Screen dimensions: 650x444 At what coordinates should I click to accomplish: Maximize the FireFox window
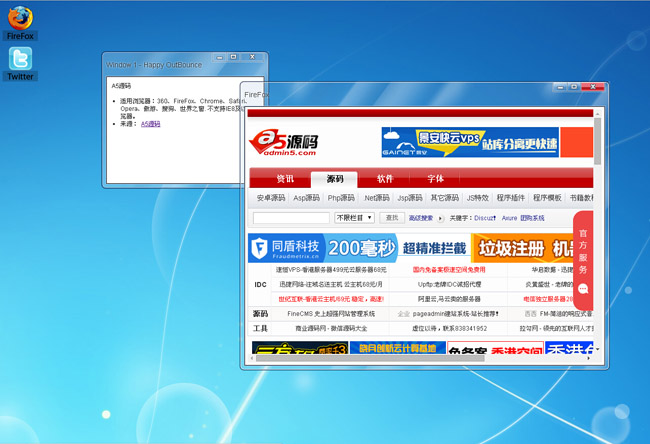point(574,87)
